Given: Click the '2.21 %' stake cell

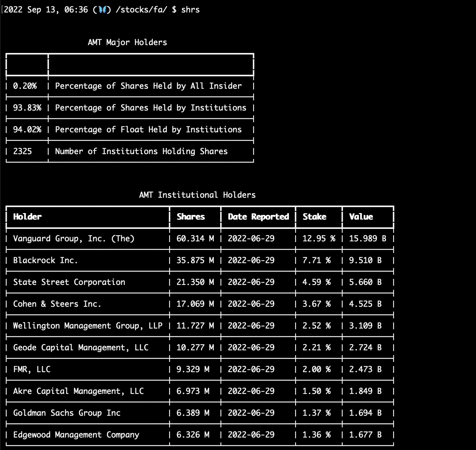Looking at the screenshot, I should [x=317, y=348].
